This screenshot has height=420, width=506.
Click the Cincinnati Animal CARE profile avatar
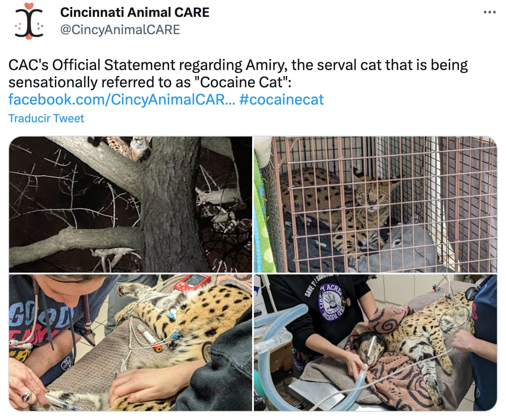click(29, 22)
